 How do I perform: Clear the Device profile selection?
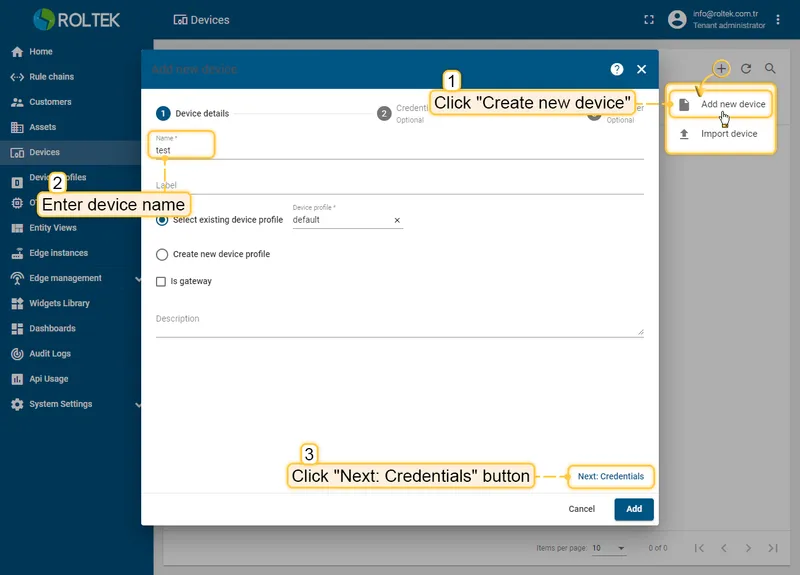coord(397,220)
